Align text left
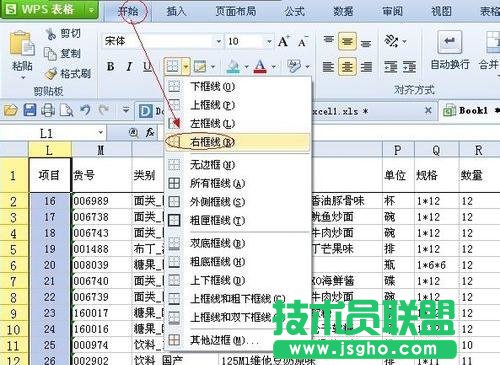This screenshot has width=500, height=365. pos(328,67)
